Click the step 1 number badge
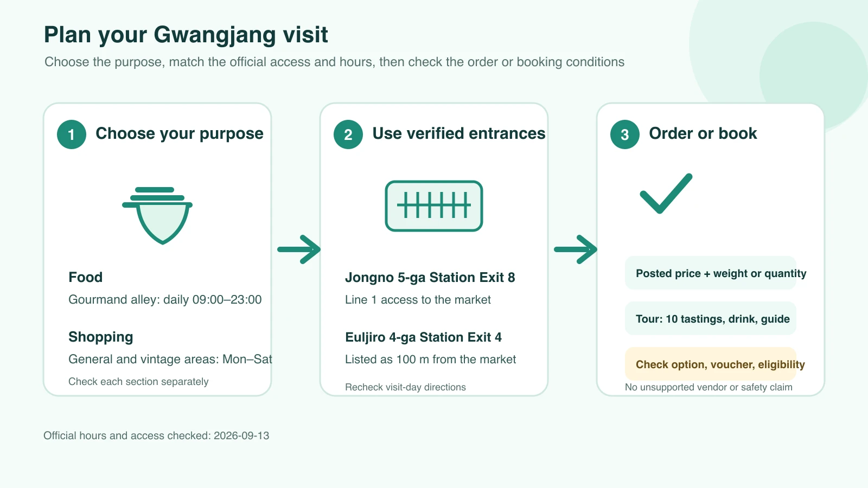The height and width of the screenshot is (488, 868). point(72,134)
